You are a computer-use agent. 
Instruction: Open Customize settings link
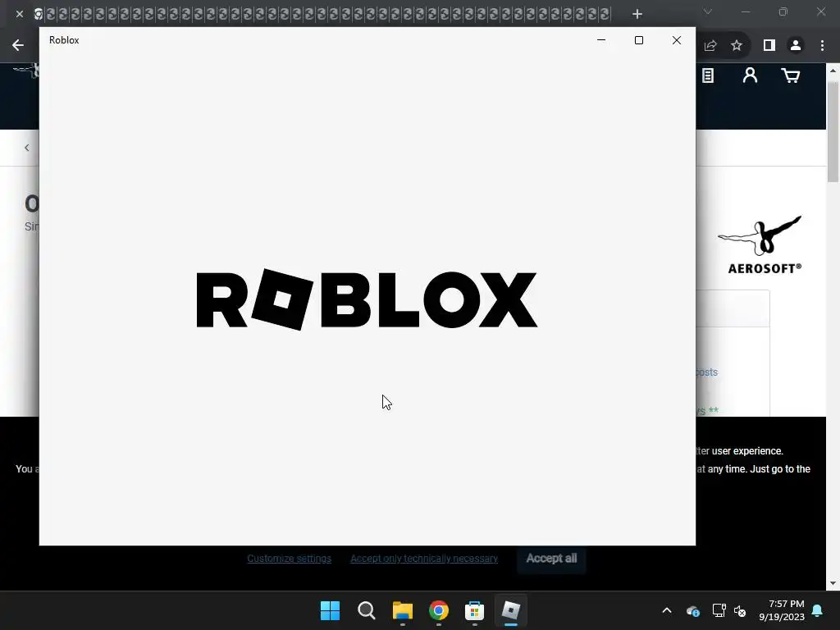[x=290, y=559]
